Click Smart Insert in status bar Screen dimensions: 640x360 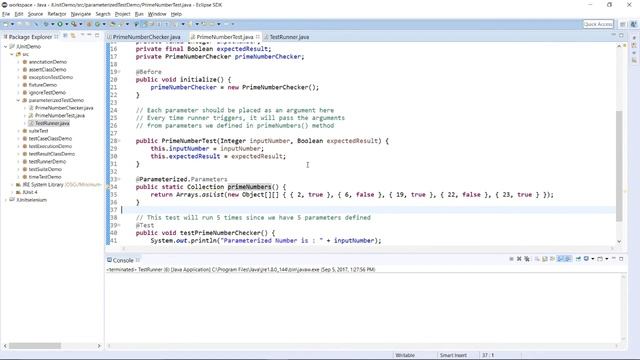pos(453,355)
